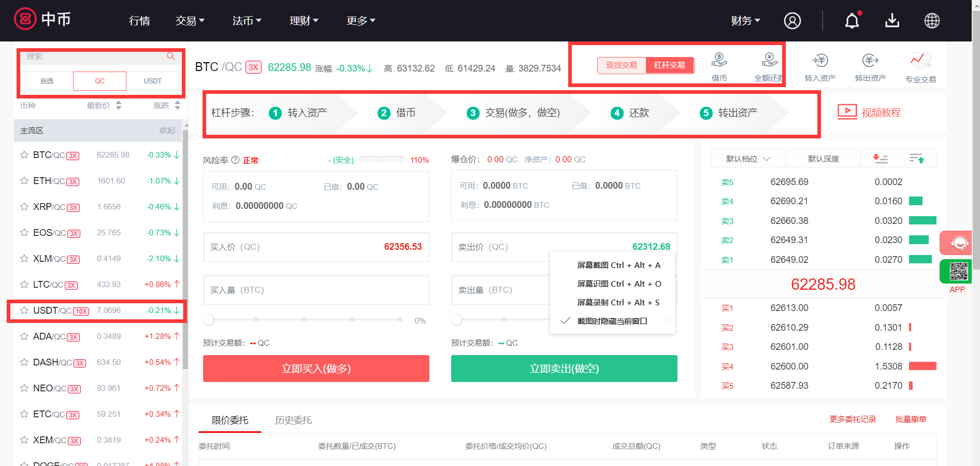The width and height of the screenshot is (980, 466).
Task: Choose 屏幕录制 Ctrl+Alt+S menu entry
Action: (x=618, y=302)
